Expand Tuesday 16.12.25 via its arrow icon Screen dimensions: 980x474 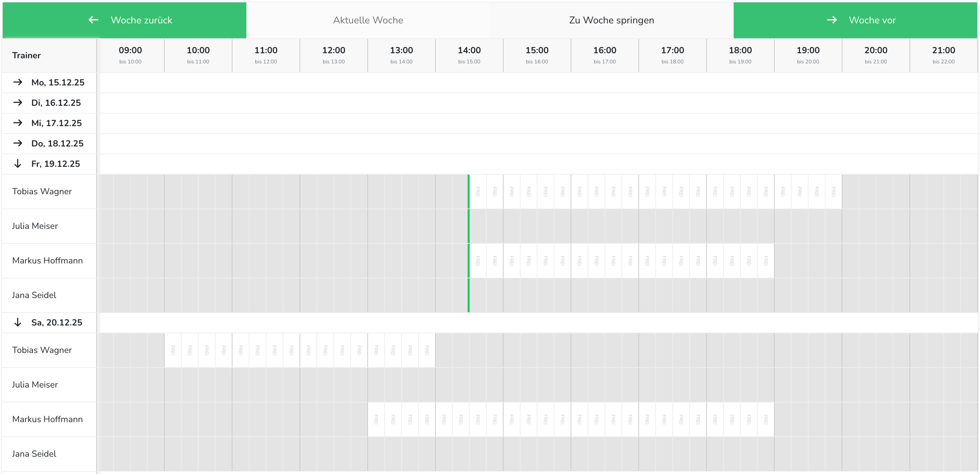tap(18, 102)
